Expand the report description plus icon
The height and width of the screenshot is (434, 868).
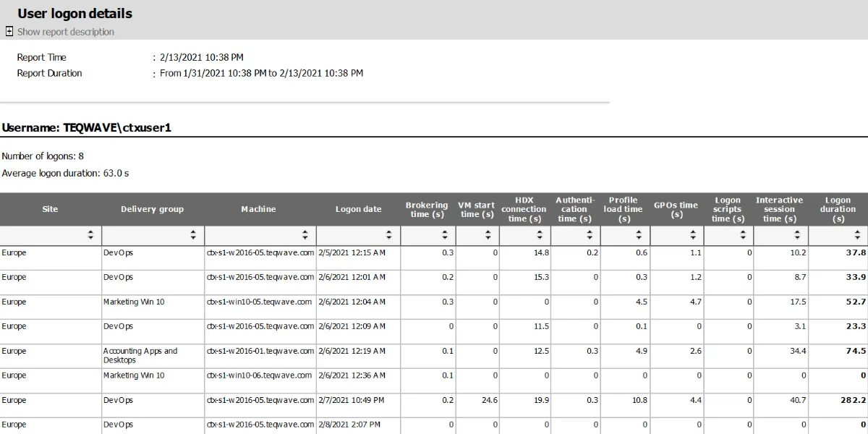click(x=9, y=31)
